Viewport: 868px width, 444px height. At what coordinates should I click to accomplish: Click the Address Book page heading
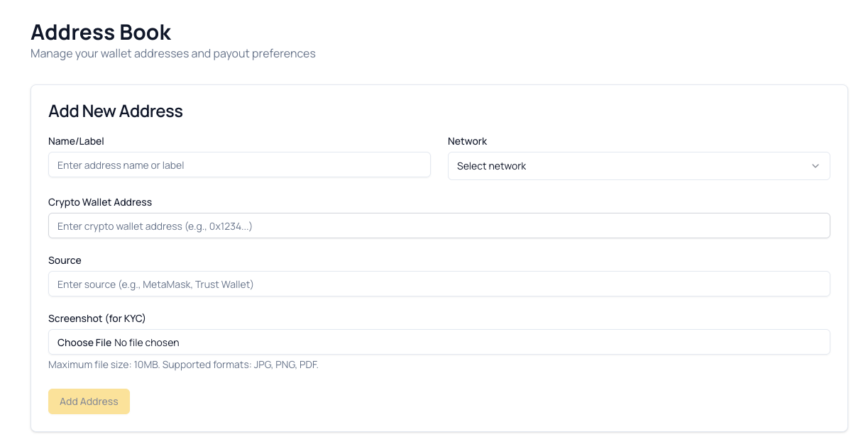point(101,32)
